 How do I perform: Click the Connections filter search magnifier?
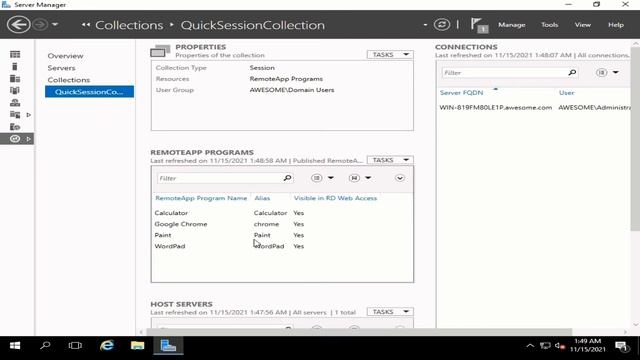572,73
